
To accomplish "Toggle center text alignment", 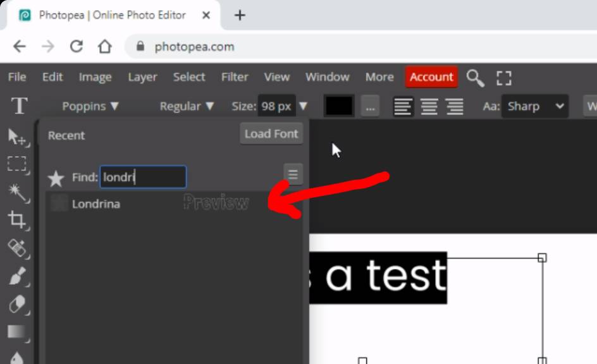I will [x=429, y=106].
